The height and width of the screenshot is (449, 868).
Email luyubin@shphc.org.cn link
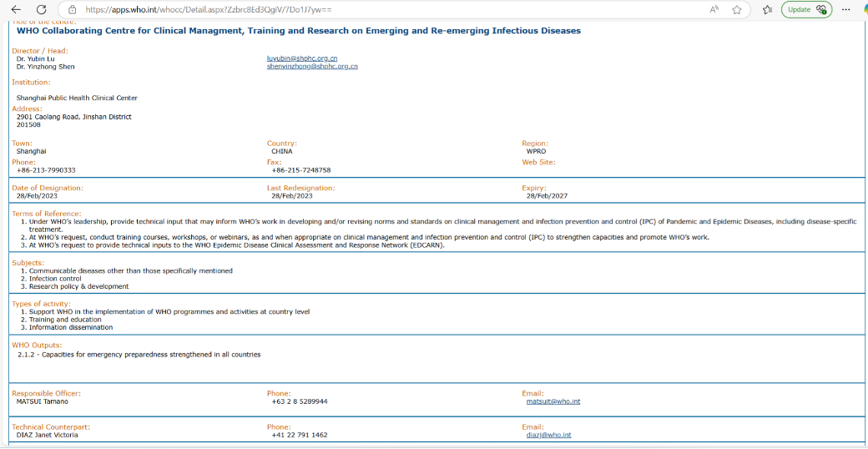[x=302, y=58]
